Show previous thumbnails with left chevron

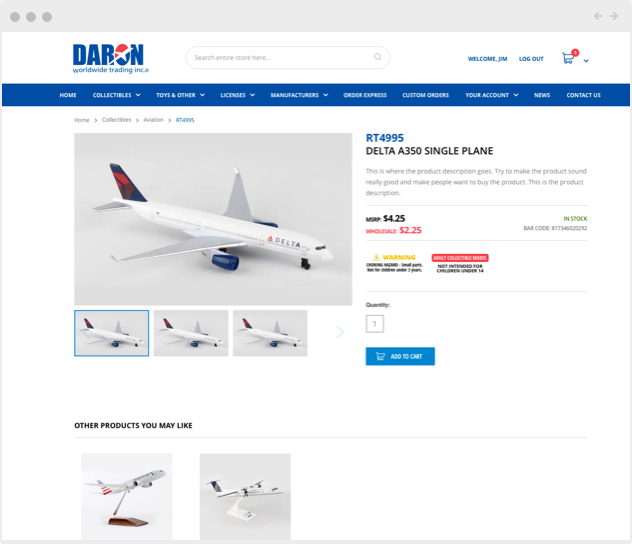point(86,333)
